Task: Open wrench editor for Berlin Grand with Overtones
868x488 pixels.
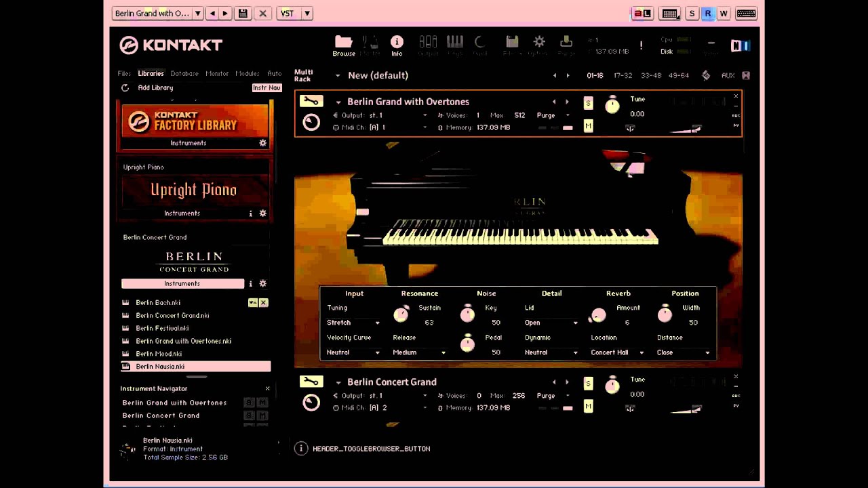Action: (x=311, y=102)
